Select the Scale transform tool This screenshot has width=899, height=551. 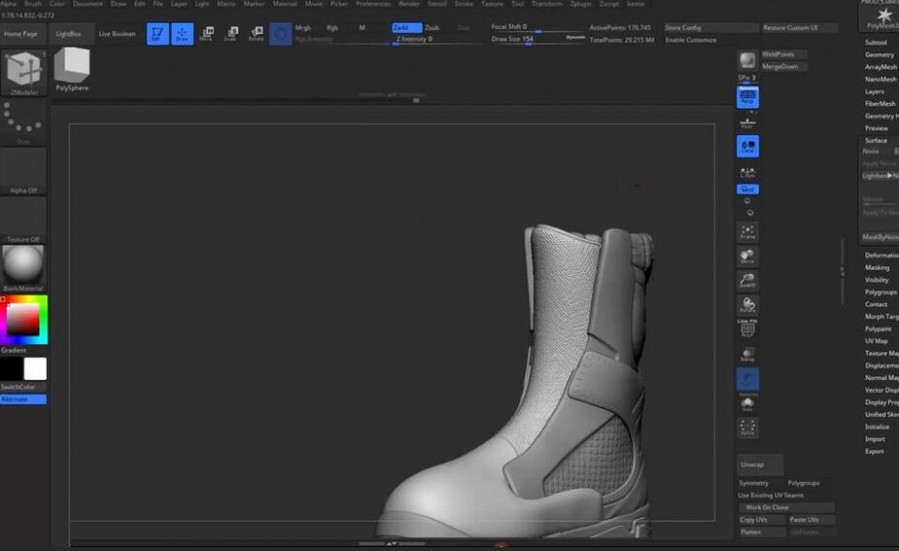coord(232,34)
